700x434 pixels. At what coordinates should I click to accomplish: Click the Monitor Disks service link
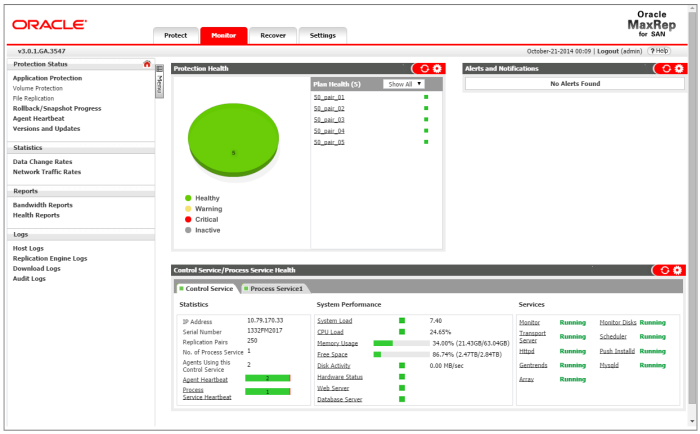(618, 322)
